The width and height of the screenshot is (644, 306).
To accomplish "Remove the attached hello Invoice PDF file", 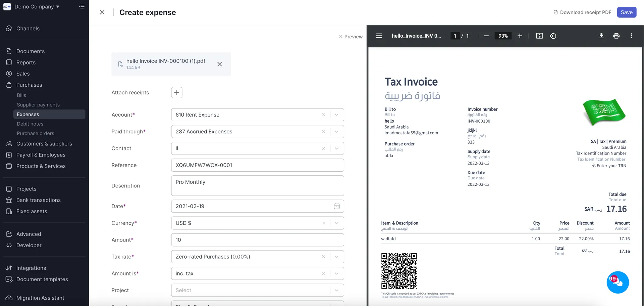I will coord(220,64).
